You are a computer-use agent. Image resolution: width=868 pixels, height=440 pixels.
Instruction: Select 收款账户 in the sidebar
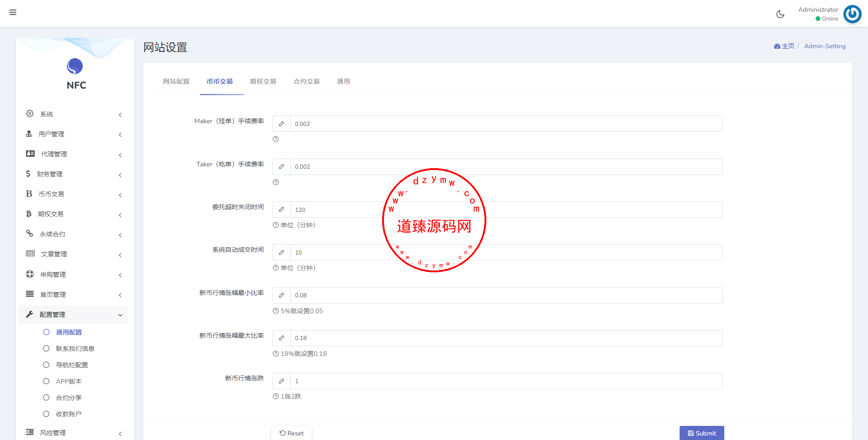[x=69, y=414]
